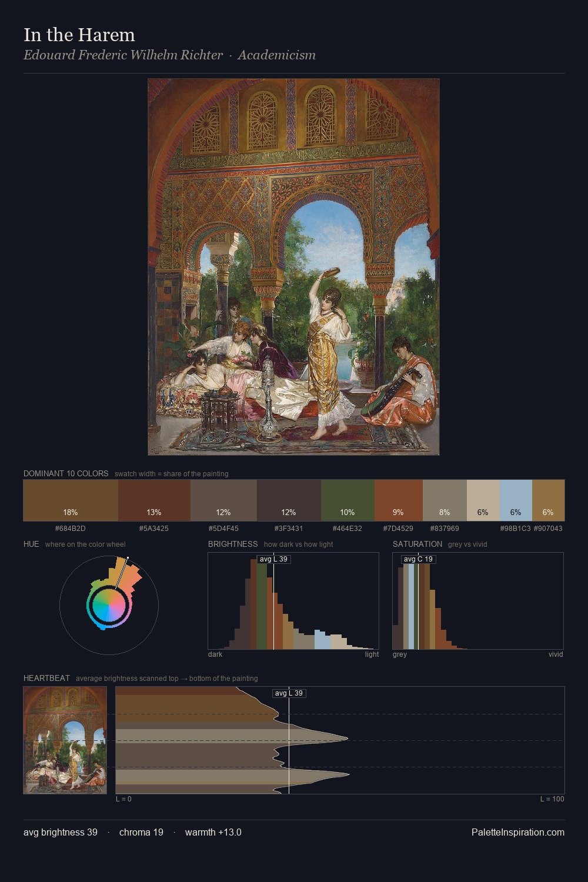Click the where on the color wheel caption
588x882 pixels.
pyautogui.click(x=85, y=544)
